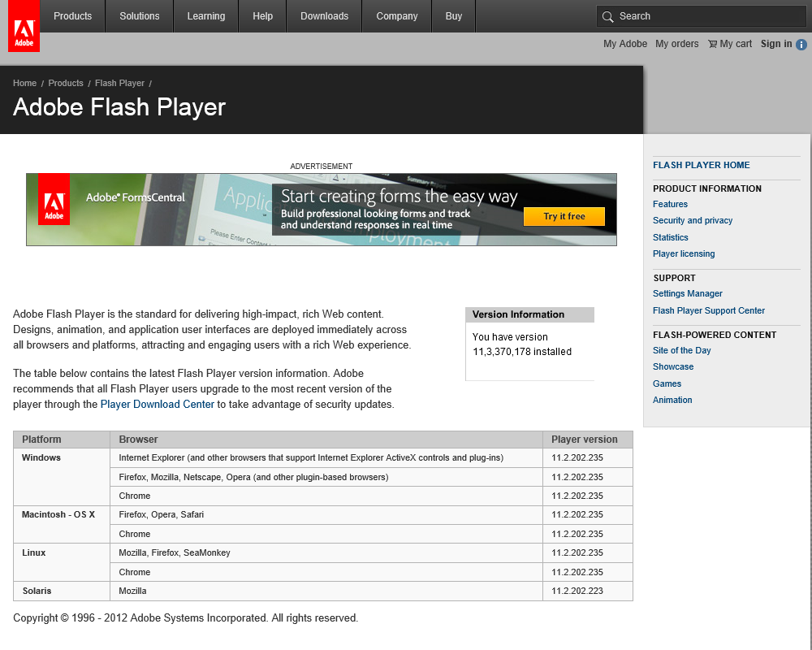Click the SUPPORT sidebar heading
The image size is (812, 650).
(x=674, y=278)
